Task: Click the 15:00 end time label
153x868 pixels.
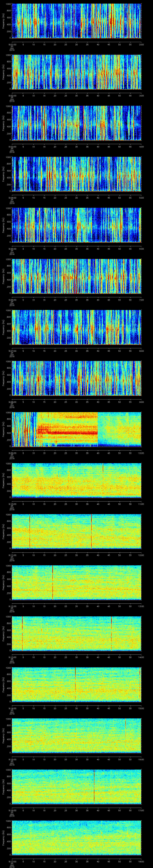Action: pyautogui.click(x=141, y=708)
